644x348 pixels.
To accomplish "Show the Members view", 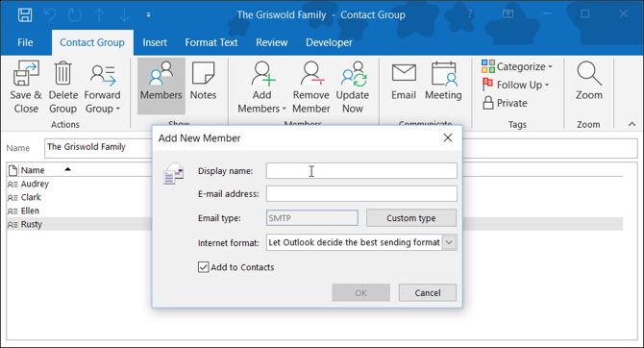I will pos(161,86).
